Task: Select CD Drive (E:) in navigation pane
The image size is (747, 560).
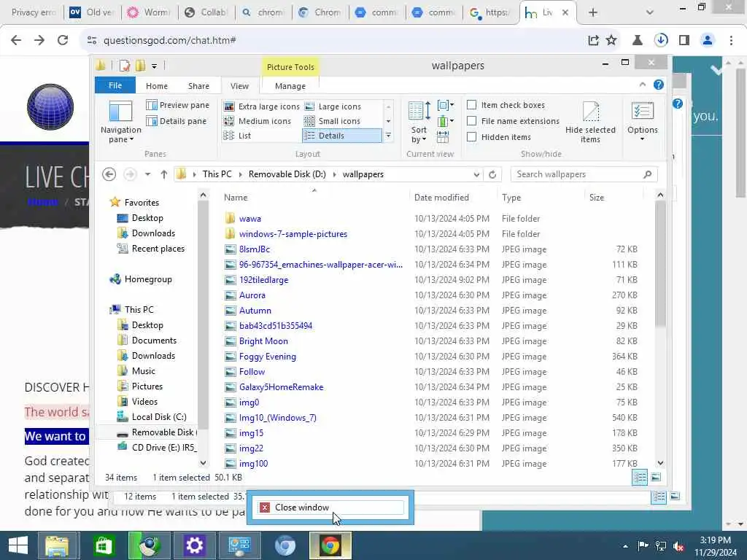Action: (164, 448)
